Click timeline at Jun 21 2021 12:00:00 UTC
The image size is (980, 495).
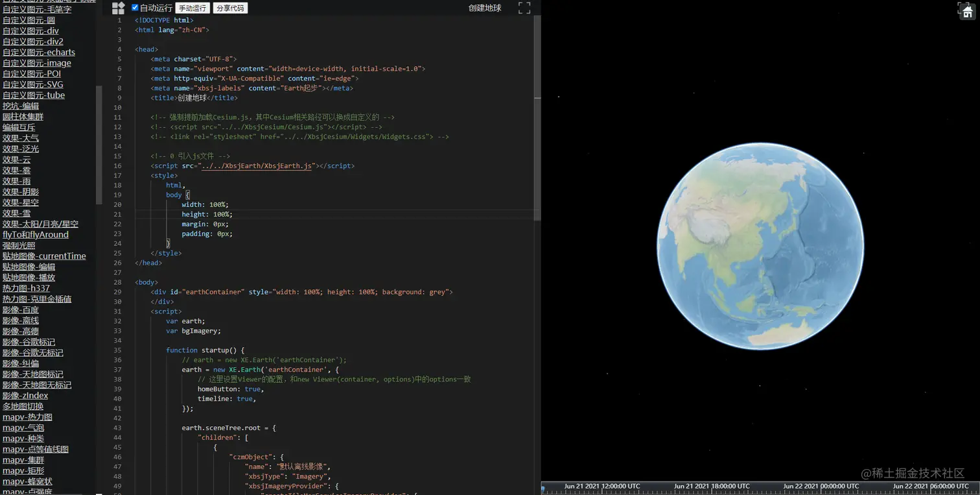(602, 486)
